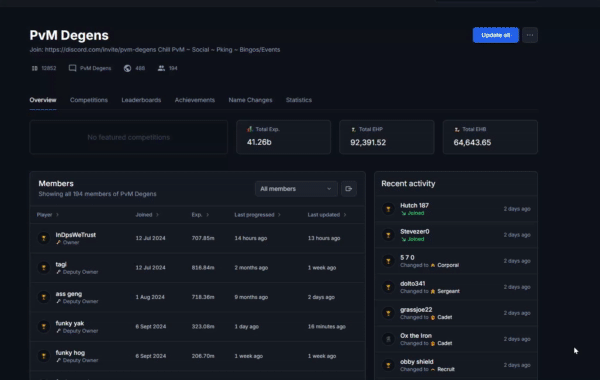Click InOpsWeTrust's 707.85m exp value
The width and height of the screenshot is (600, 380).
pos(203,238)
